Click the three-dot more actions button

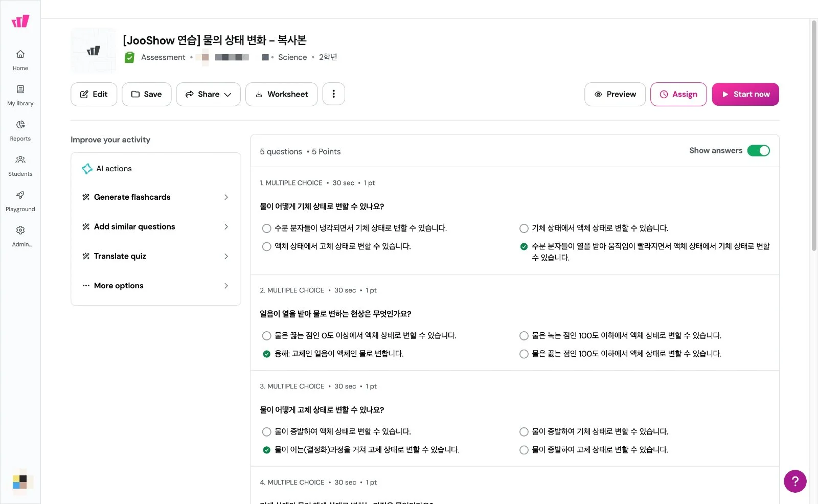(334, 94)
